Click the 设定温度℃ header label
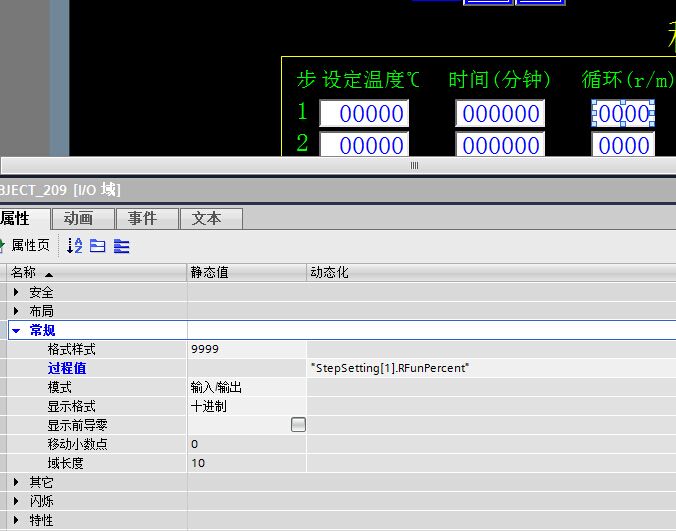The height and width of the screenshot is (531, 676). click(x=371, y=80)
